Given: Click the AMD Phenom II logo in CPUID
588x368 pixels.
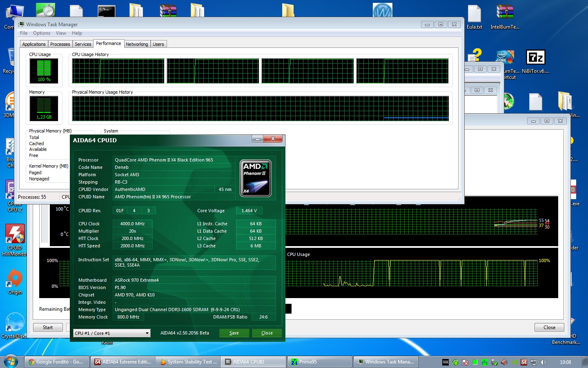Looking at the screenshot, I should tap(255, 178).
